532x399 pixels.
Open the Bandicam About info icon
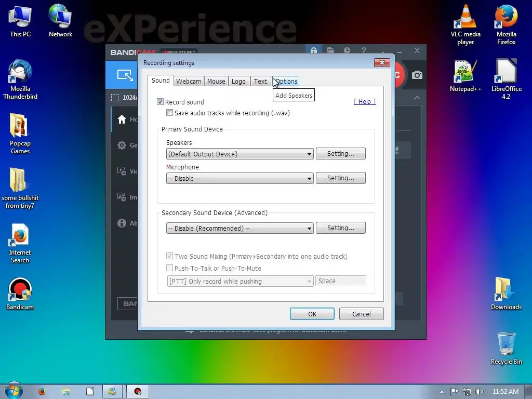pyautogui.click(x=122, y=223)
